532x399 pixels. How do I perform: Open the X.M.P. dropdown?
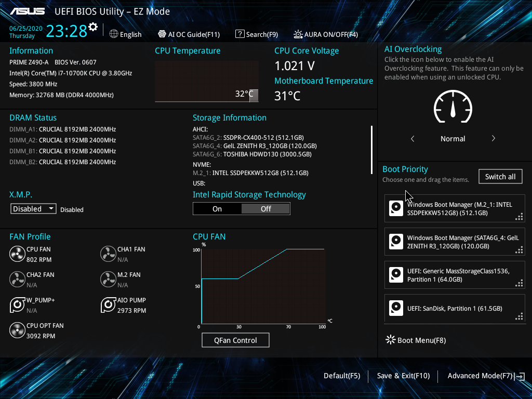click(x=33, y=209)
